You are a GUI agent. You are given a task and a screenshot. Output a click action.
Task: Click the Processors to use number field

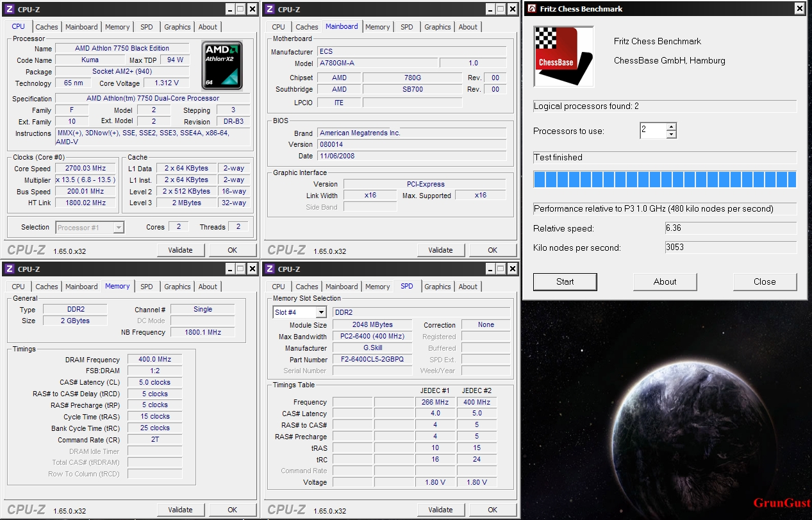click(652, 131)
